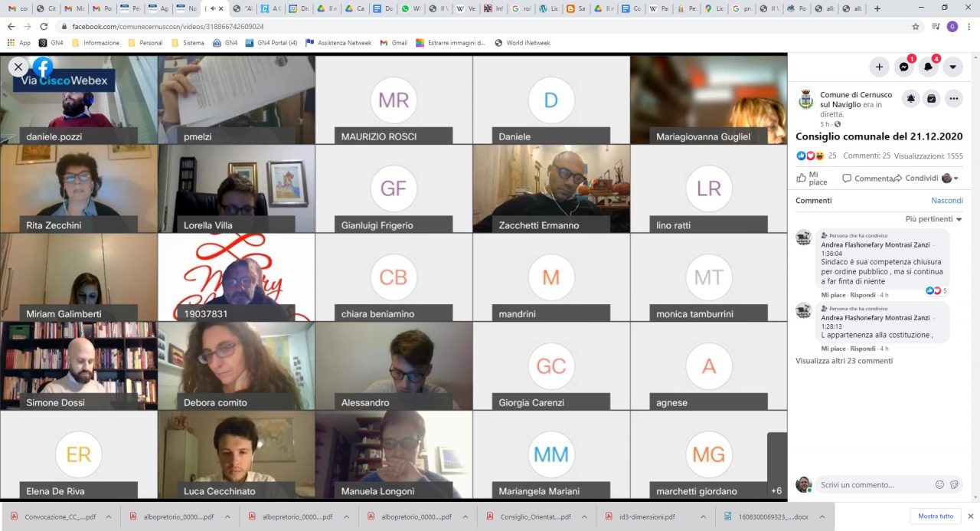Close the video viewer with the X button
Image resolution: width=980 pixels, height=531 pixels.
(18, 67)
